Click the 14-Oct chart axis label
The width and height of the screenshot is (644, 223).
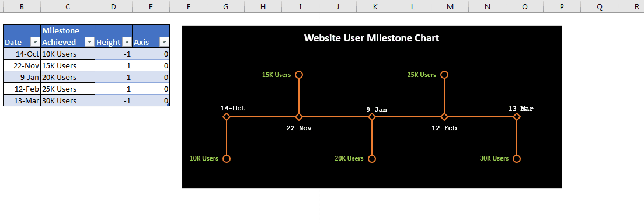(233, 109)
